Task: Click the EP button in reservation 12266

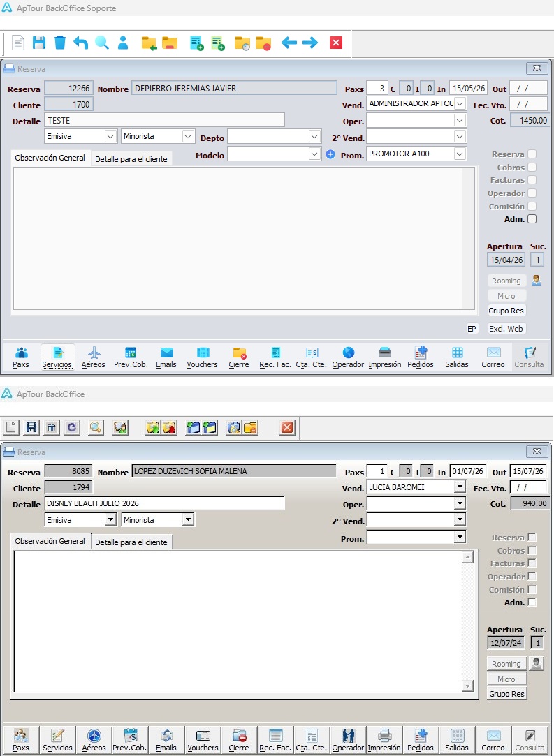Action: click(472, 329)
